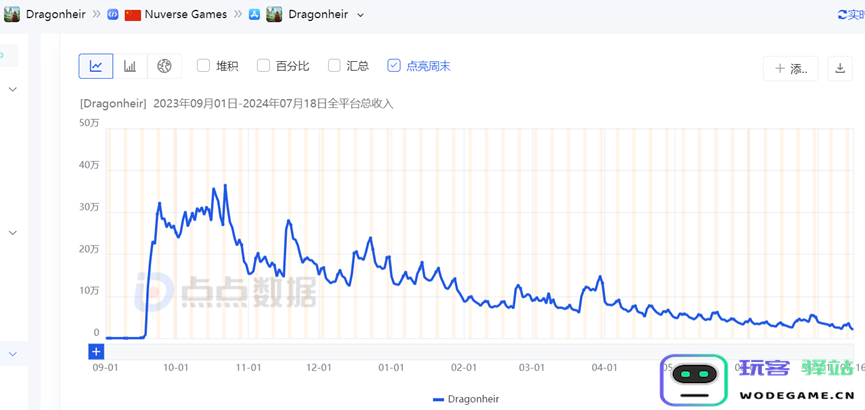Click the blue developer badge icon in breadcrumb
The width and height of the screenshot is (865, 410).
pyautogui.click(x=113, y=15)
